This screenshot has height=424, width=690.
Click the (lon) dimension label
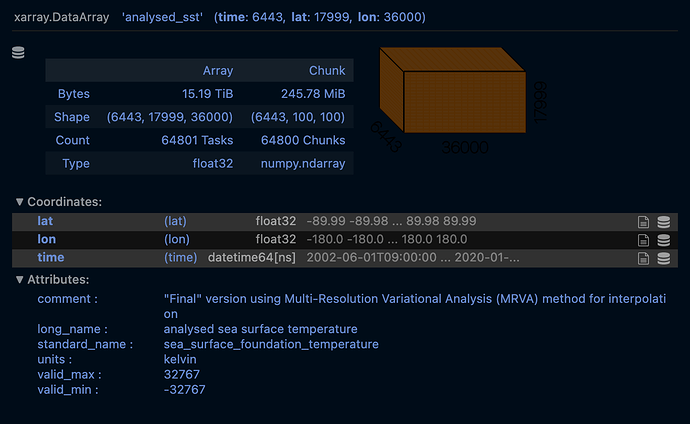pos(177,239)
